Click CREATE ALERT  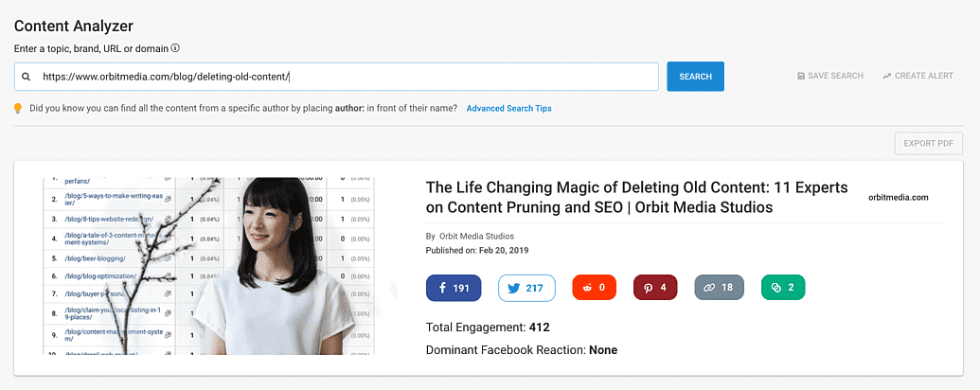tap(918, 76)
